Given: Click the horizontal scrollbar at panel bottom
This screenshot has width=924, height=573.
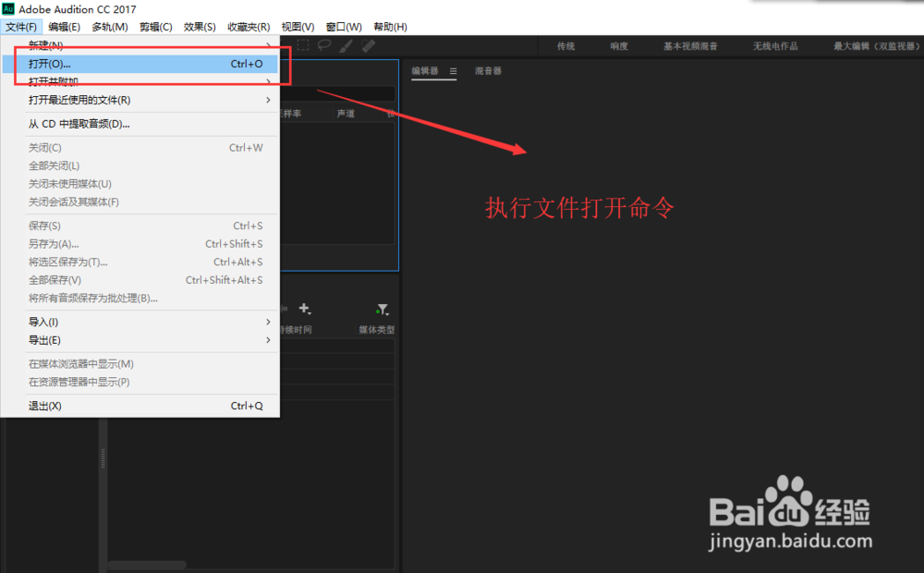Looking at the screenshot, I should [147, 565].
